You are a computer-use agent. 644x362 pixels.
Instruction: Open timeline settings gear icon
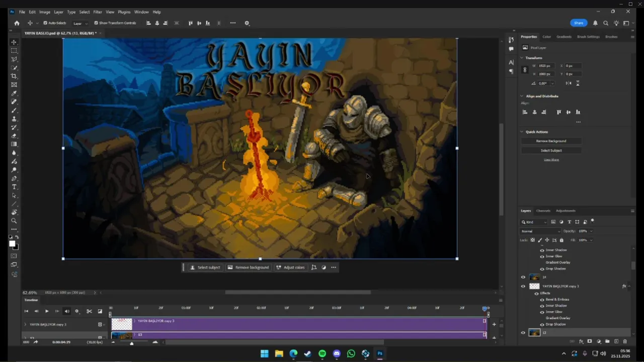pos(77,311)
